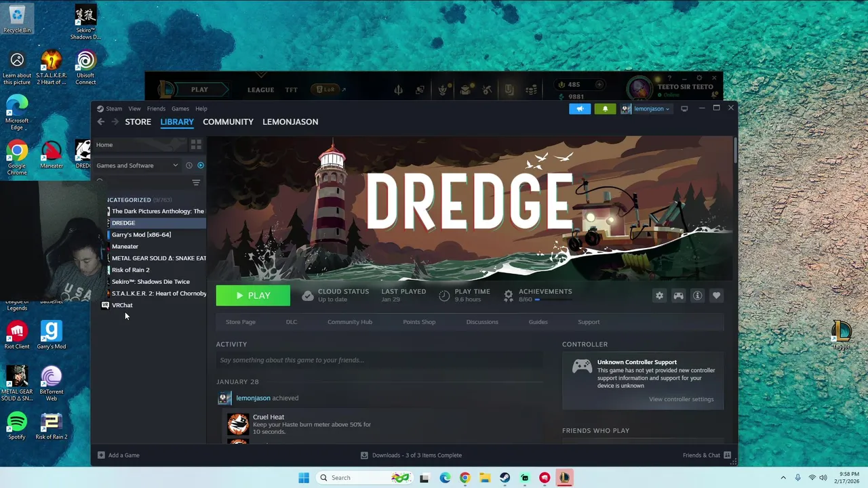868x488 pixels.
Task: Go forward with Steam's right arrow
Action: coord(115,122)
